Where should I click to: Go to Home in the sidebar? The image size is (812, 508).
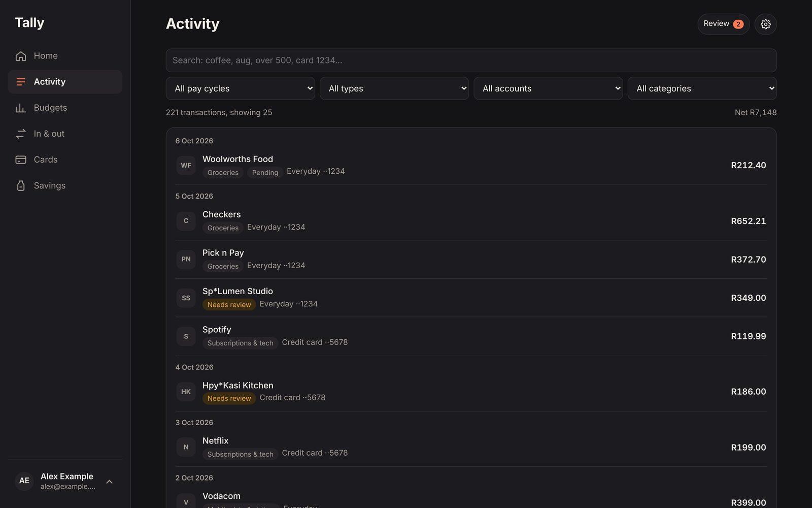tap(65, 56)
